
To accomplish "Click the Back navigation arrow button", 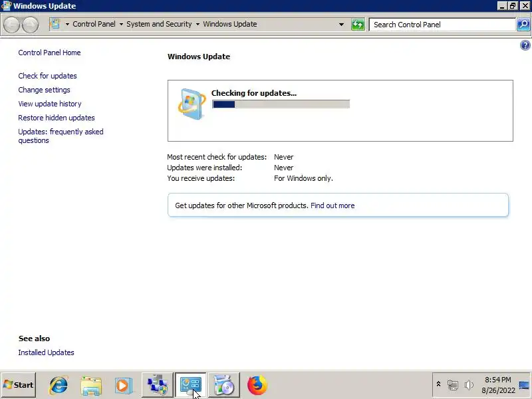I will click(11, 25).
